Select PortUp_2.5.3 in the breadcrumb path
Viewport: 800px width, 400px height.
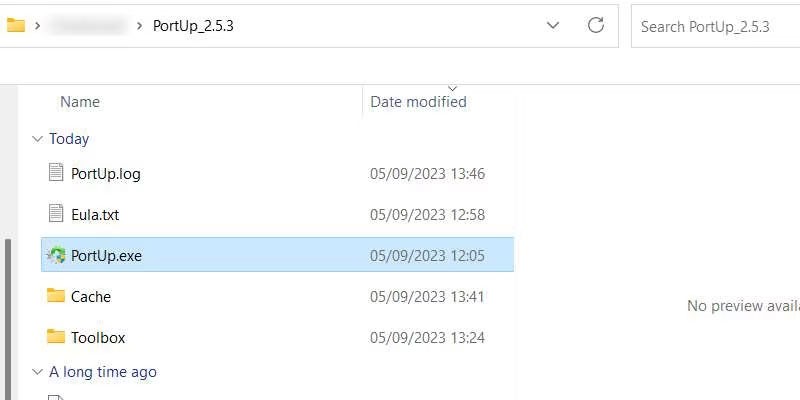click(193, 25)
